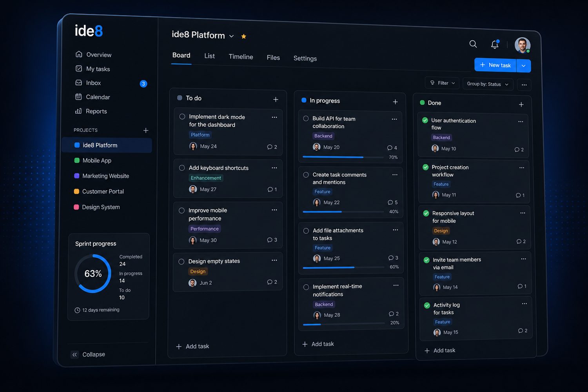Expand the ide8 Platform project dropdown chevron
Image resolution: width=588 pixels, height=392 pixels.
click(x=231, y=36)
